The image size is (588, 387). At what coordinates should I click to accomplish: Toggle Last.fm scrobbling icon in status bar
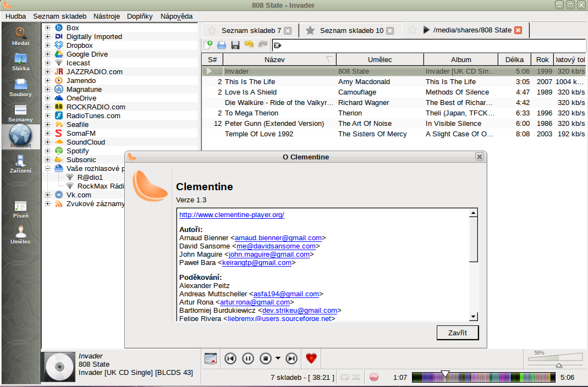click(374, 377)
